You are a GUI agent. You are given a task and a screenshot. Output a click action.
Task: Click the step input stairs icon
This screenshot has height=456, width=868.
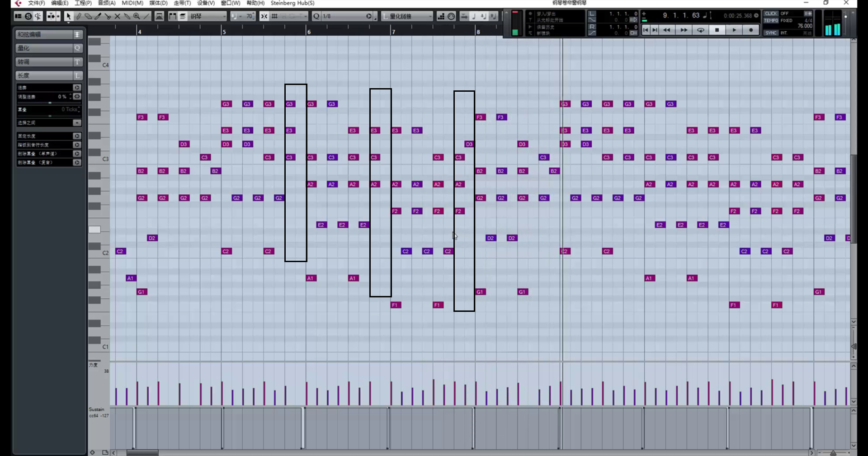point(441,16)
